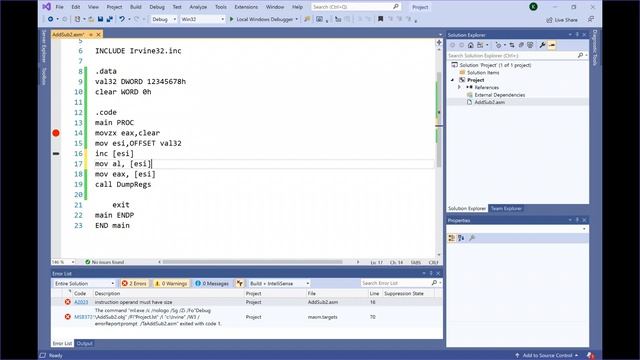The width and height of the screenshot is (640, 360).
Task: Toggle the 0 Messages filter
Action: click(x=212, y=283)
